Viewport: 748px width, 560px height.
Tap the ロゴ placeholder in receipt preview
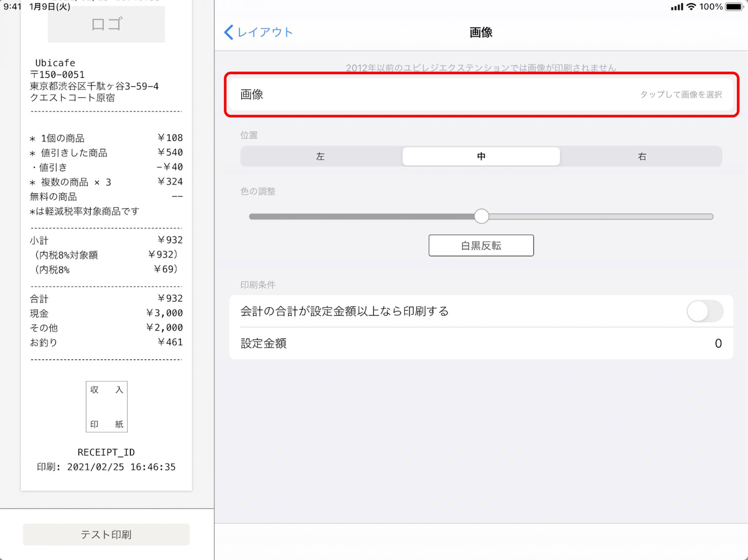coord(106,24)
